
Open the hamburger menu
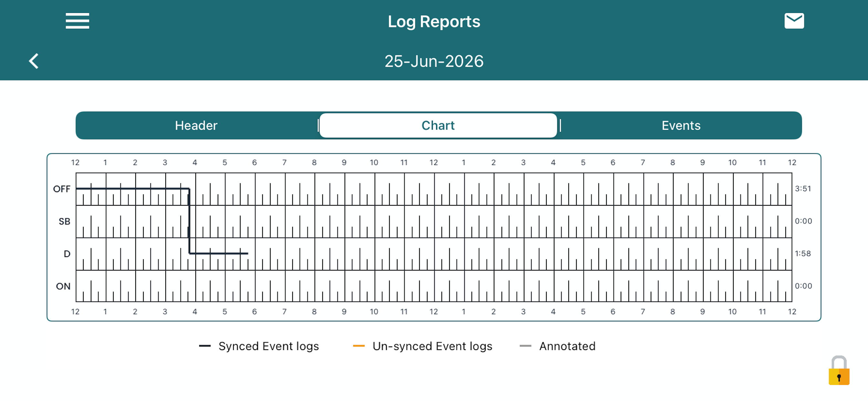(77, 21)
